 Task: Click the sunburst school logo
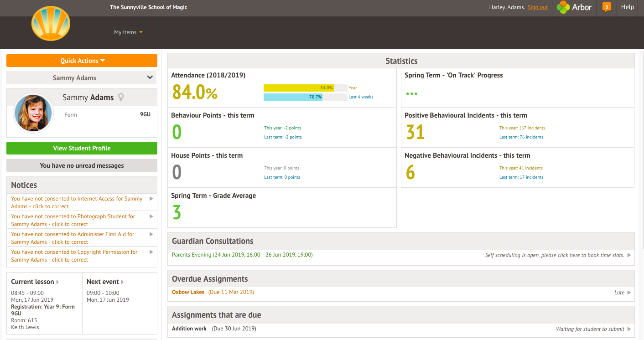click(51, 24)
